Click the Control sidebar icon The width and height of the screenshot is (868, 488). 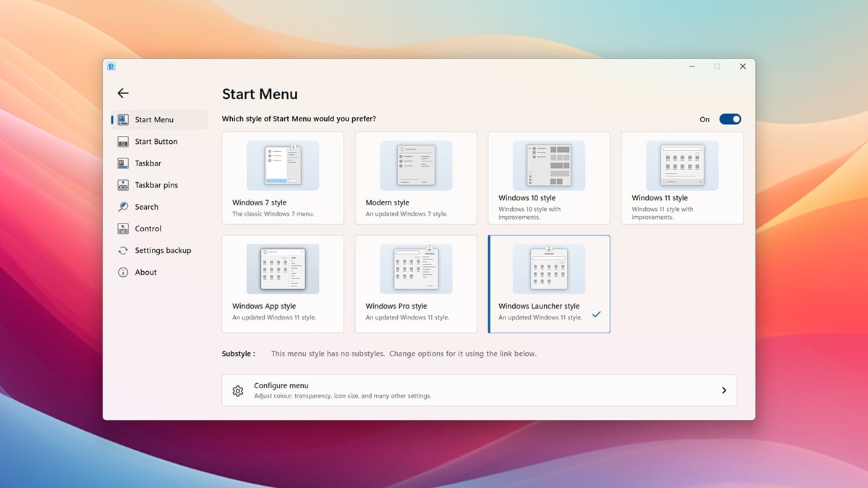(122, 228)
